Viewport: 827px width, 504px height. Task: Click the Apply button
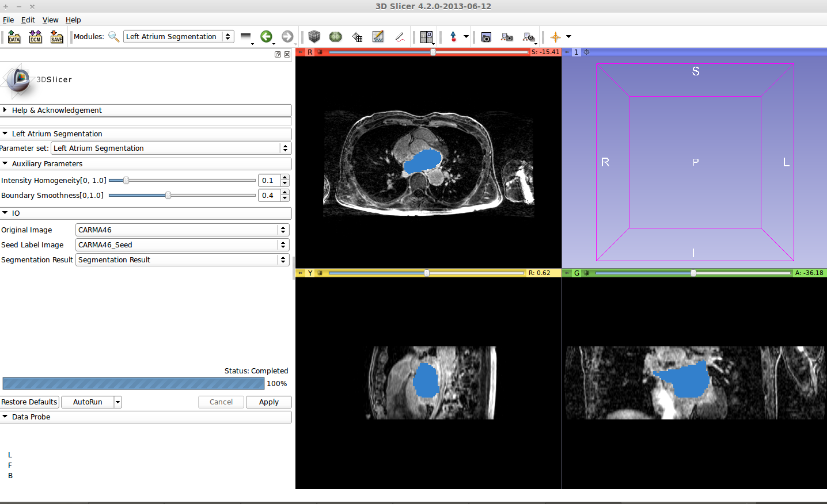[268, 402]
